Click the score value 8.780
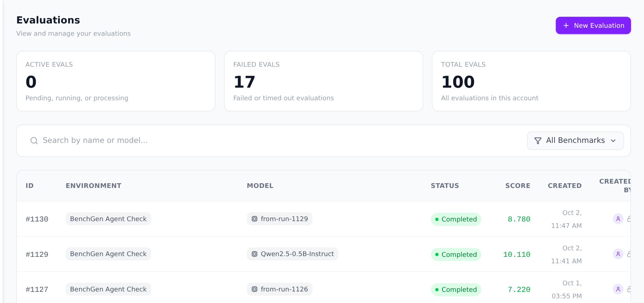The image size is (644, 303). coord(519,219)
